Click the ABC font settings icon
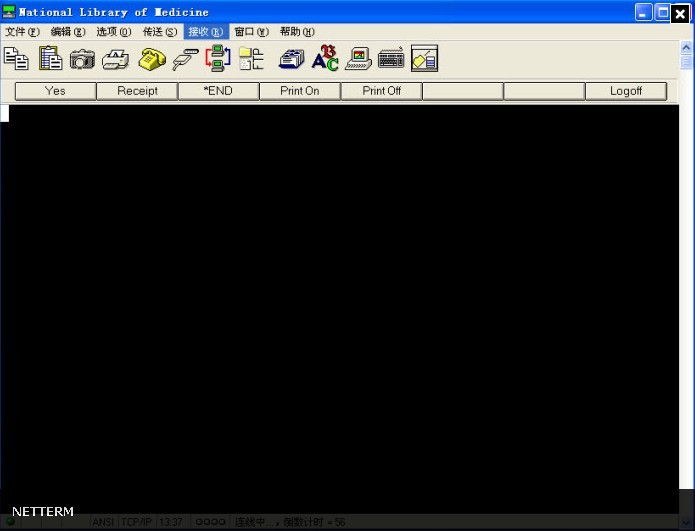The width and height of the screenshot is (695, 531). (x=325, y=58)
